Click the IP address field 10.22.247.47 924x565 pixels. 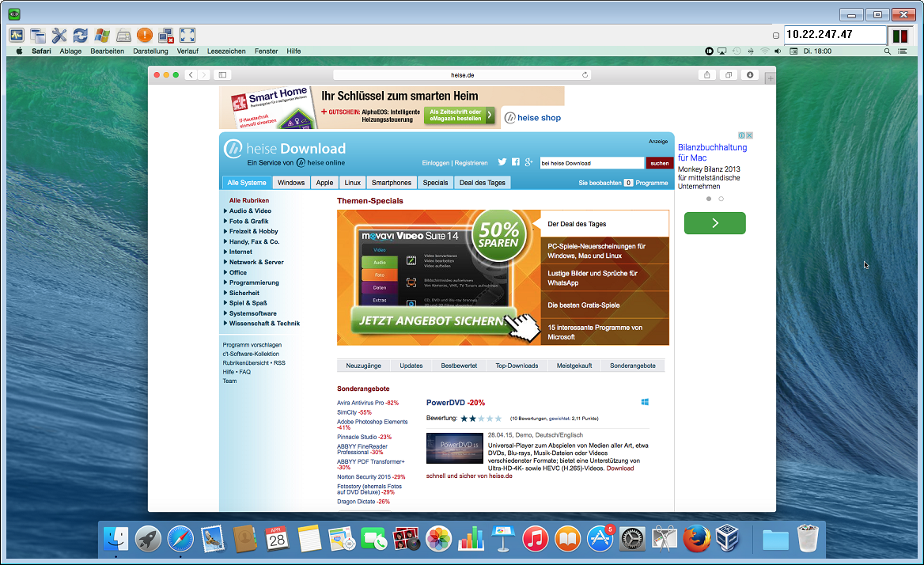click(x=835, y=35)
